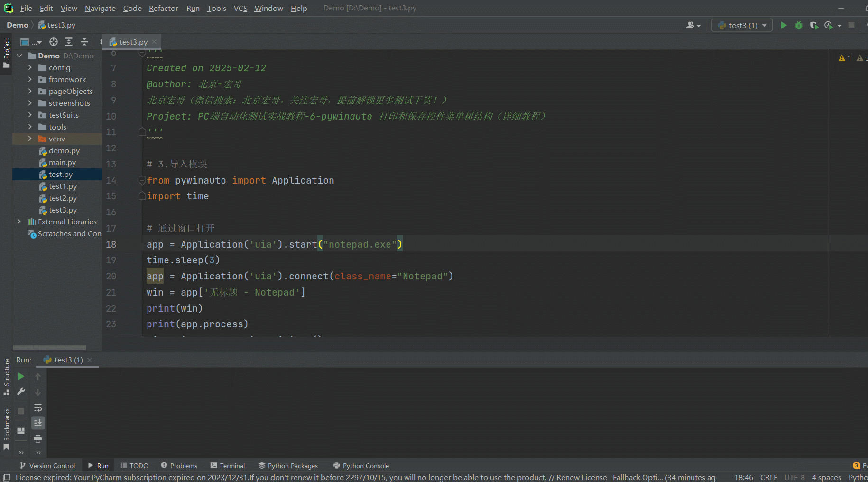Expand the screenshots folder
Image resolution: width=868 pixels, height=482 pixels.
(x=30, y=103)
